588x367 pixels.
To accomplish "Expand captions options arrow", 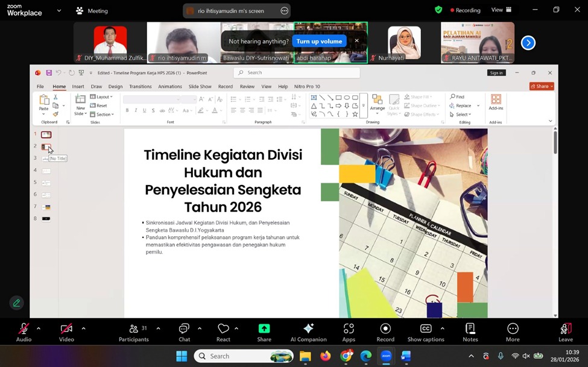I will coord(443,328).
